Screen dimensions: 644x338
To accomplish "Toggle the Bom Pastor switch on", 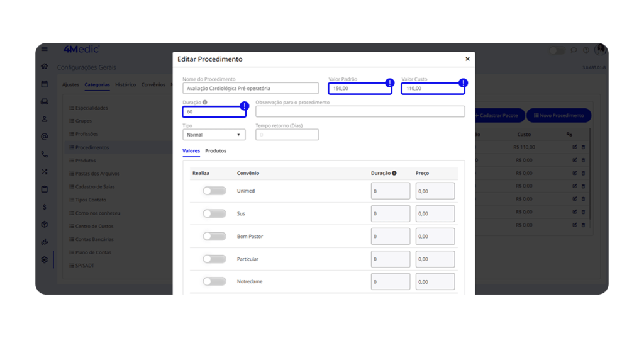I will click(214, 236).
